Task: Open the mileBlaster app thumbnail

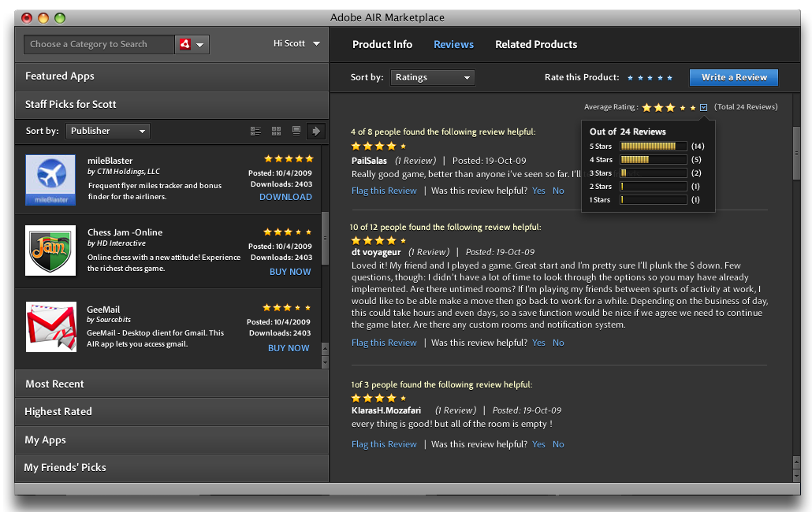Action: point(50,180)
